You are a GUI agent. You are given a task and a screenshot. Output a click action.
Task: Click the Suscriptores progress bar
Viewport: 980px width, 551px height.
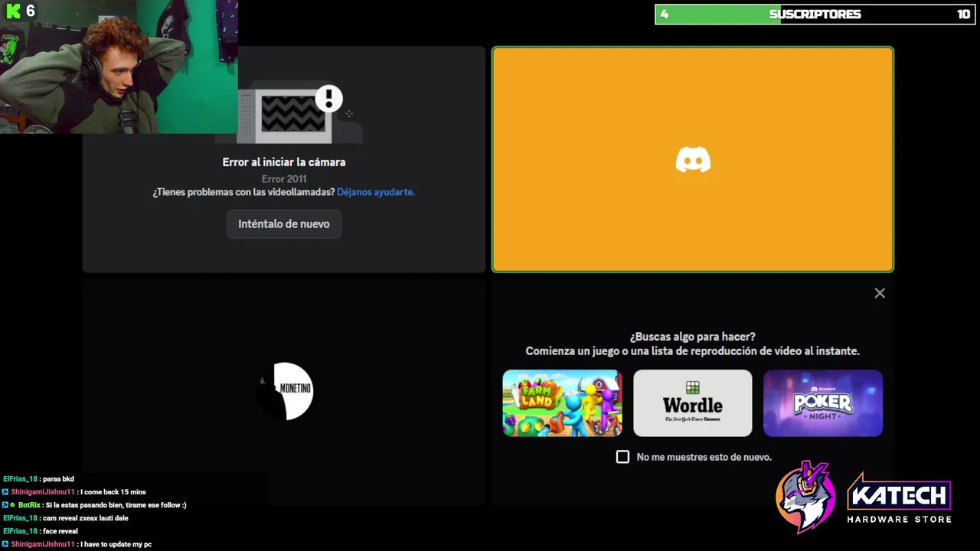click(815, 15)
